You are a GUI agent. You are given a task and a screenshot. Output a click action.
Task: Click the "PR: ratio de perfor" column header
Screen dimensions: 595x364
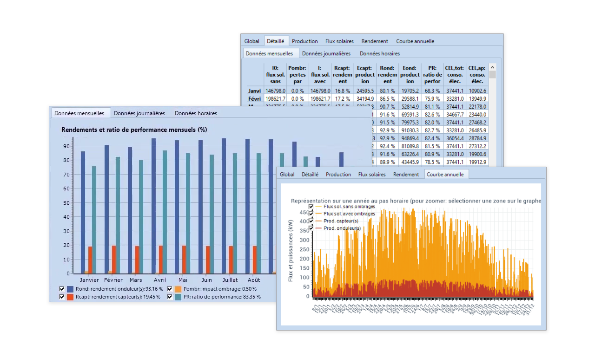tap(432, 74)
